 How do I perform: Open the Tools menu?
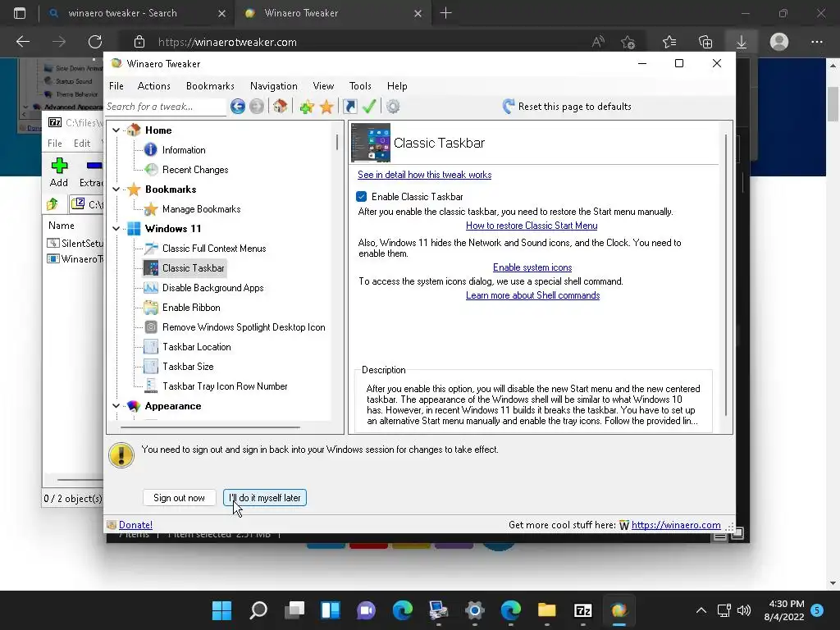click(360, 85)
